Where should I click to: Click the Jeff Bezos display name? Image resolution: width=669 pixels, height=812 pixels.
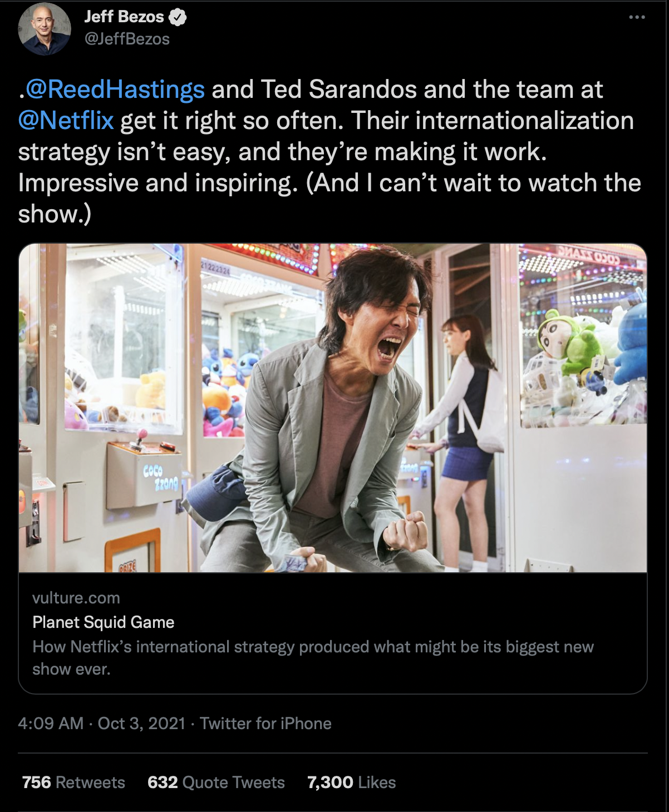click(124, 17)
